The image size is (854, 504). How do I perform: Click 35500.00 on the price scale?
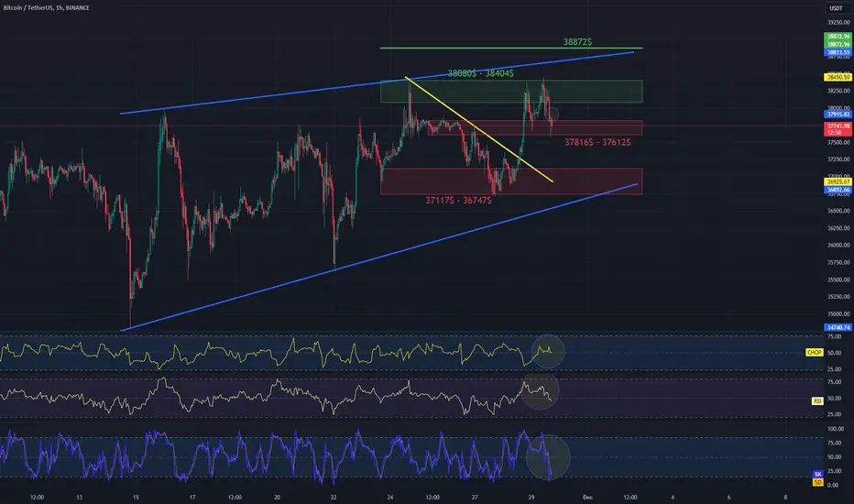838,279
